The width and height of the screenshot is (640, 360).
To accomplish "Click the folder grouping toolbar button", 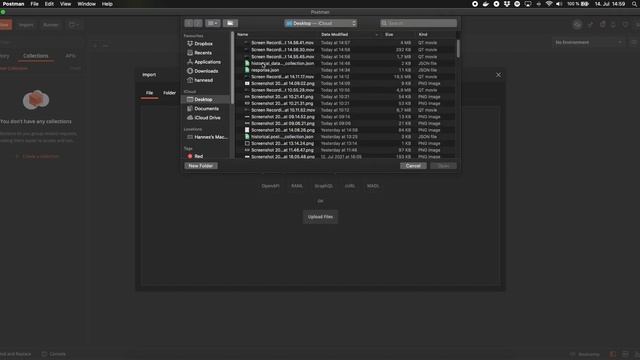I will tap(230, 23).
